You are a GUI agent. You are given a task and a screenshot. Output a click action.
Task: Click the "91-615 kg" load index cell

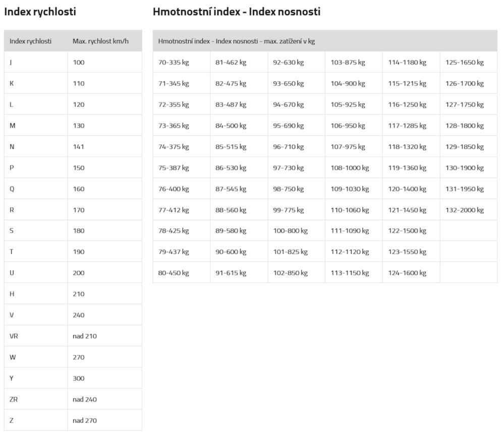click(231, 273)
